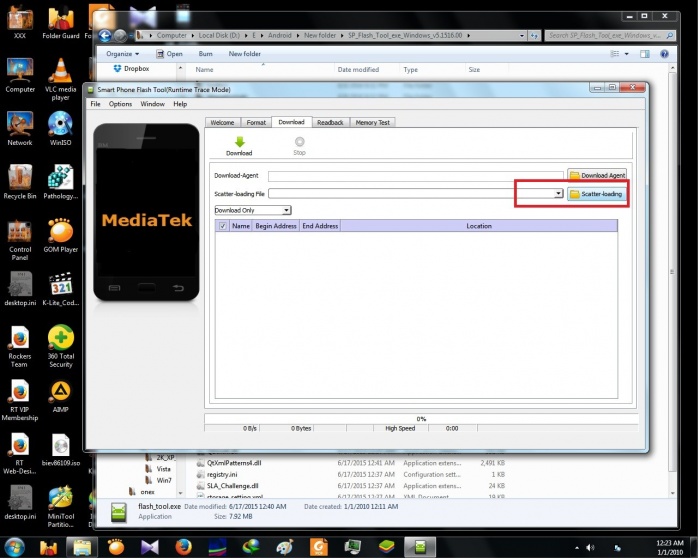
Task: Click the BlueStacks icon on the taskbar
Action: [387, 547]
